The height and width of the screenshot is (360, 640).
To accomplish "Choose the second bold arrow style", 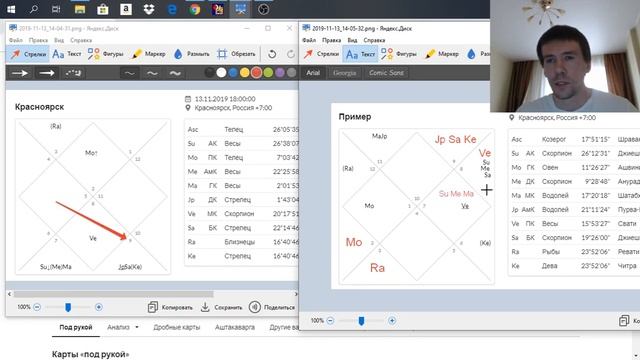I will point(47,73).
